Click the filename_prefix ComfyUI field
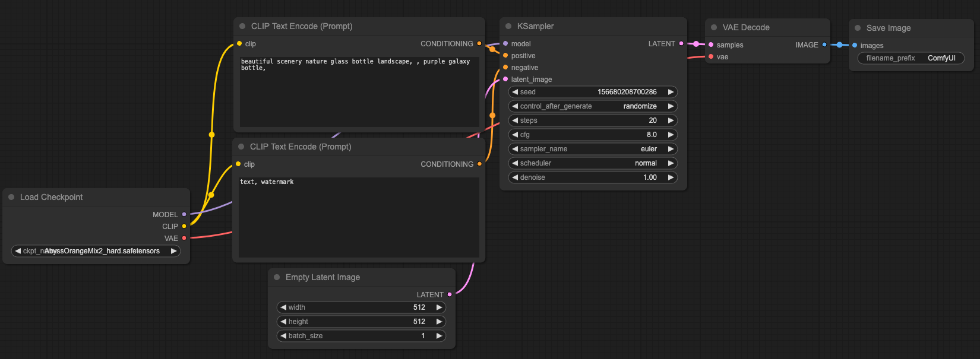 911,58
